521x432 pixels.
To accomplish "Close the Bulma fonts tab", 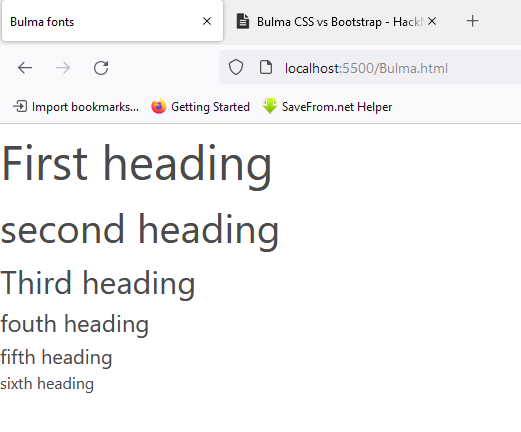I will click(207, 21).
